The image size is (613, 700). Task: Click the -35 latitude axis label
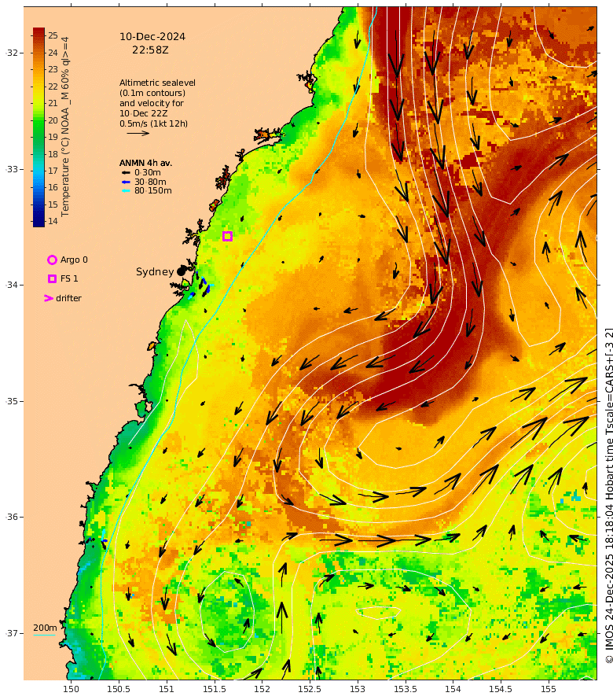(13, 401)
